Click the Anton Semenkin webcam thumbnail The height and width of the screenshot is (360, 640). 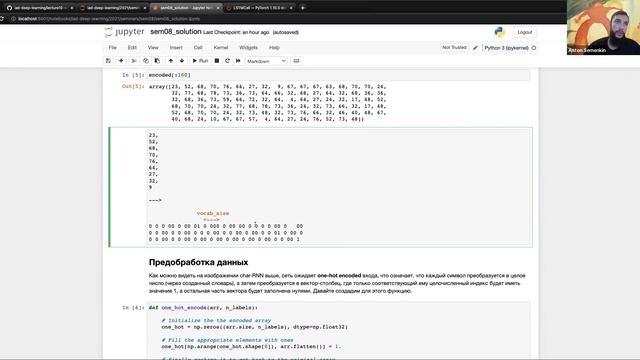tap(603, 27)
